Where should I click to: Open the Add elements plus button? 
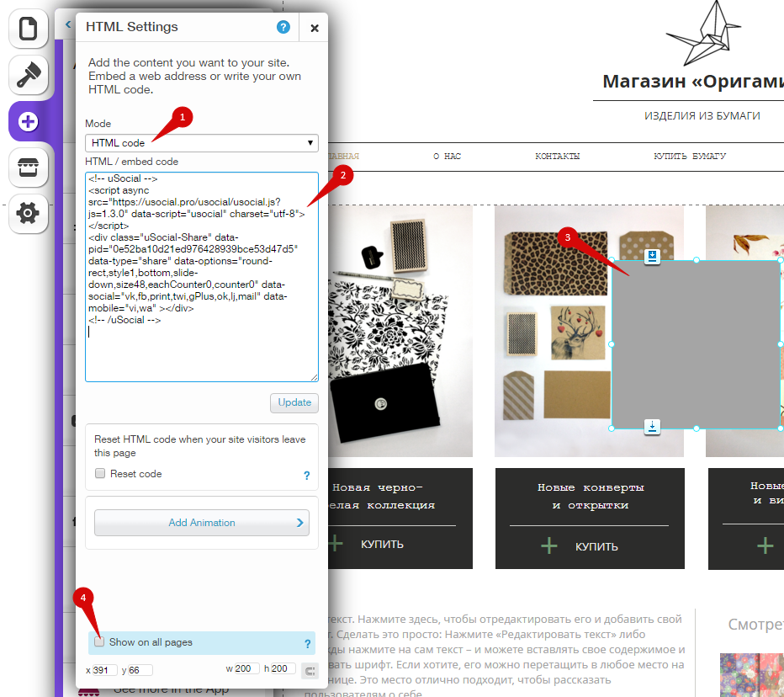pos(28,121)
